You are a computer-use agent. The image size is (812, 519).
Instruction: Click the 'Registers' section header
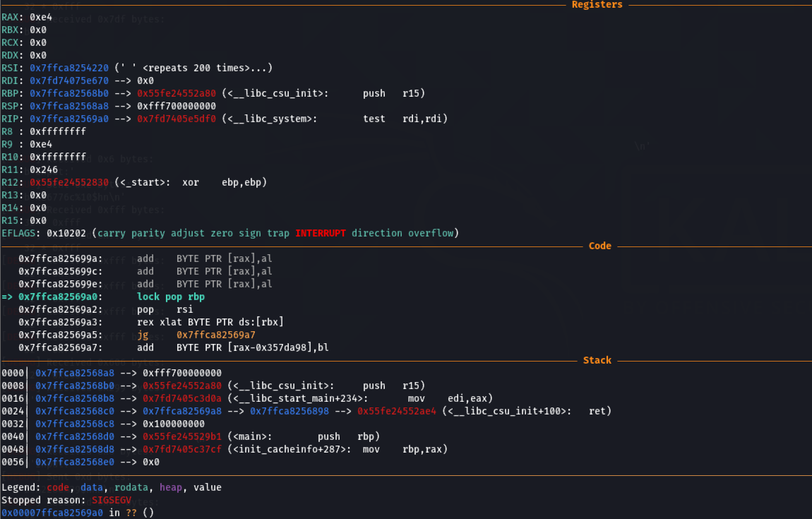597,5
